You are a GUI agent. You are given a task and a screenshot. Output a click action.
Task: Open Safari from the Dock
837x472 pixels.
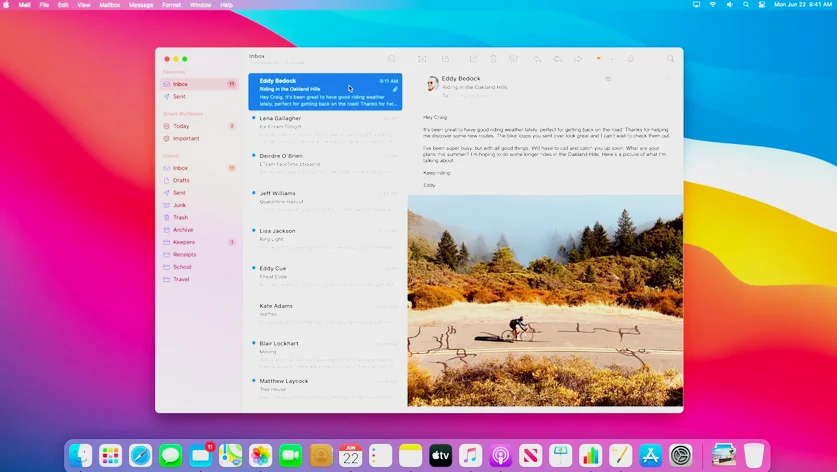pyautogui.click(x=140, y=455)
